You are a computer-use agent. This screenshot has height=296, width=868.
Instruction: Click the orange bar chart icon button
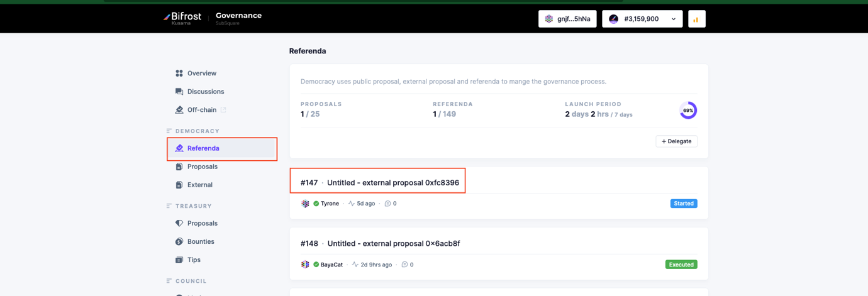(x=696, y=19)
